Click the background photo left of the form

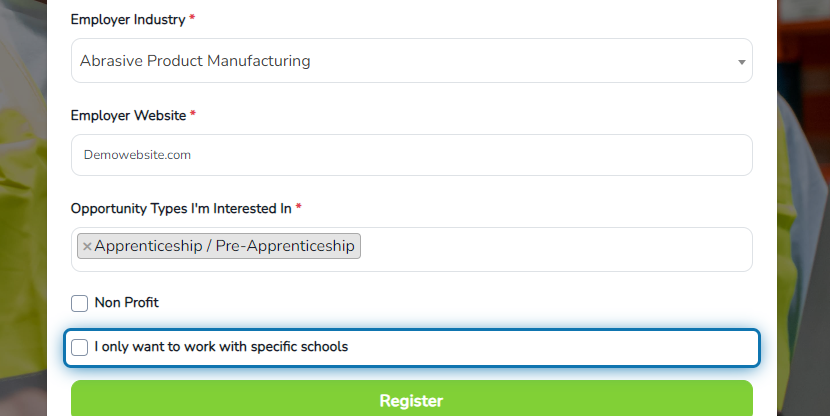23,208
